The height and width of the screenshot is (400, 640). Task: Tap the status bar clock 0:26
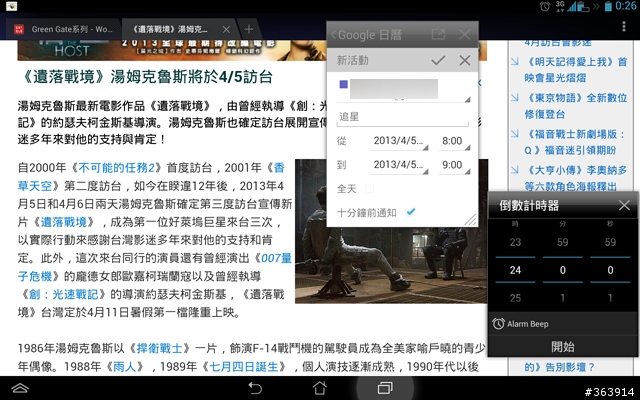[x=626, y=6]
